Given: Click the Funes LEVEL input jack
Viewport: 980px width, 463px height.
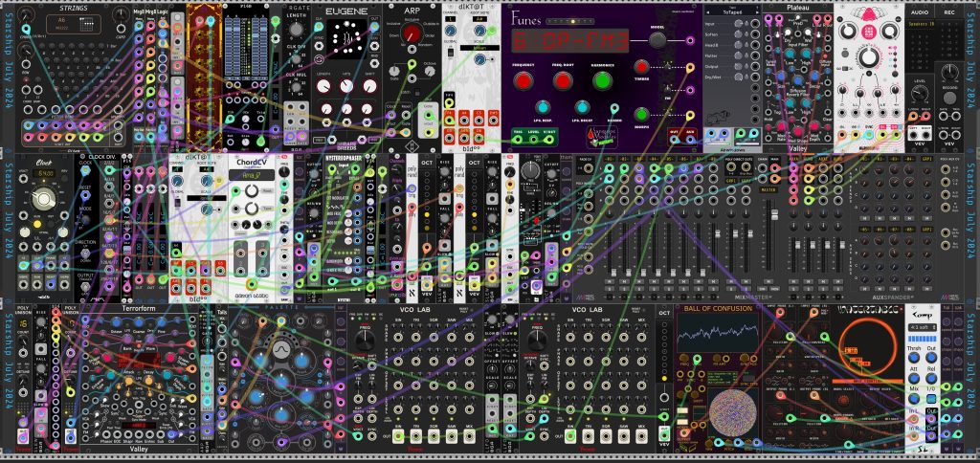Looking at the screenshot, I should 534,139.
